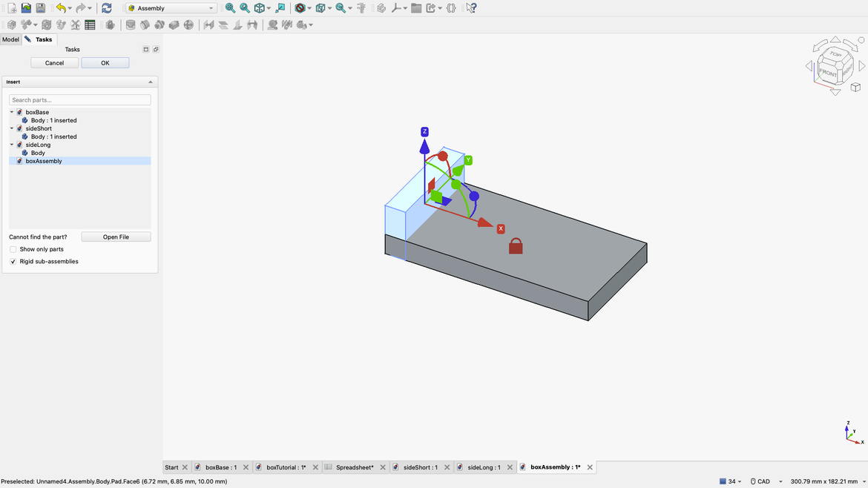The width and height of the screenshot is (868, 488).
Task: Uncheck Rigid sub-assemblies checkbox
Action: (x=13, y=262)
